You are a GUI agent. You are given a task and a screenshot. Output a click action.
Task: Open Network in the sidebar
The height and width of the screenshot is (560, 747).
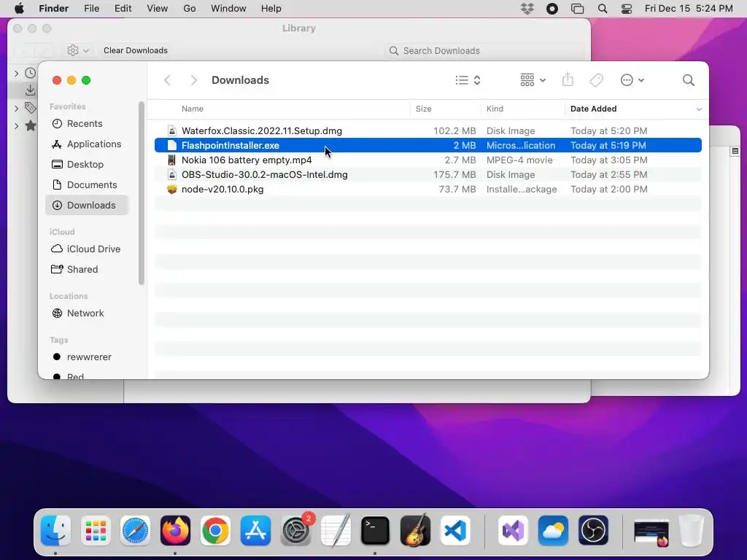pyautogui.click(x=88, y=314)
